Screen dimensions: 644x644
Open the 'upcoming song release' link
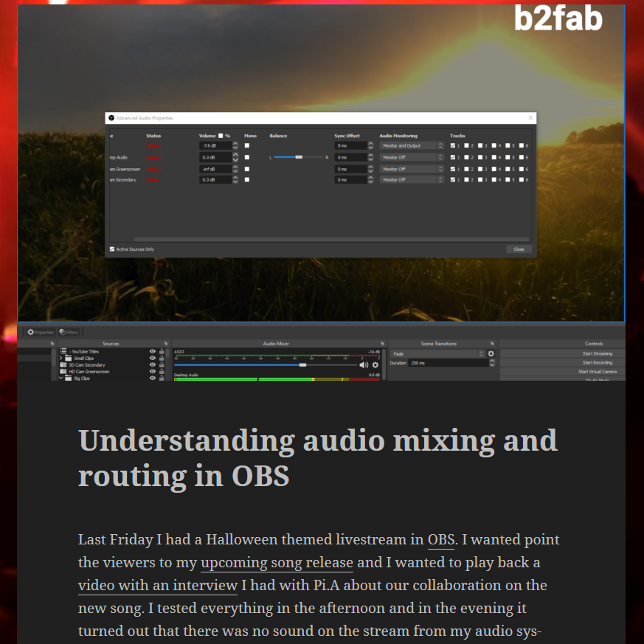click(277, 563)
